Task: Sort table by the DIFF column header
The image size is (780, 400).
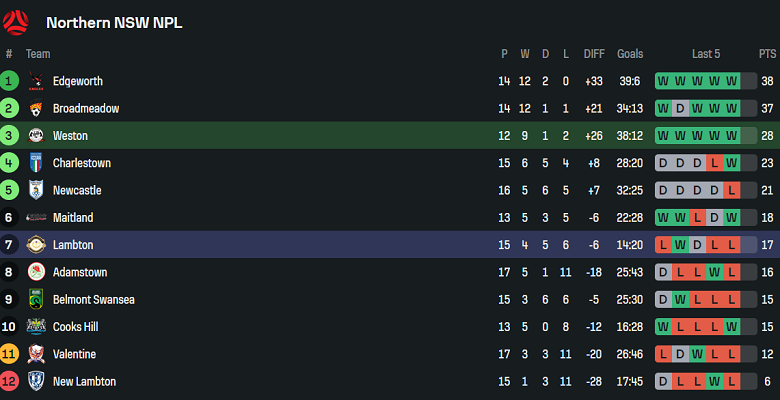Action: click(594, 54)
